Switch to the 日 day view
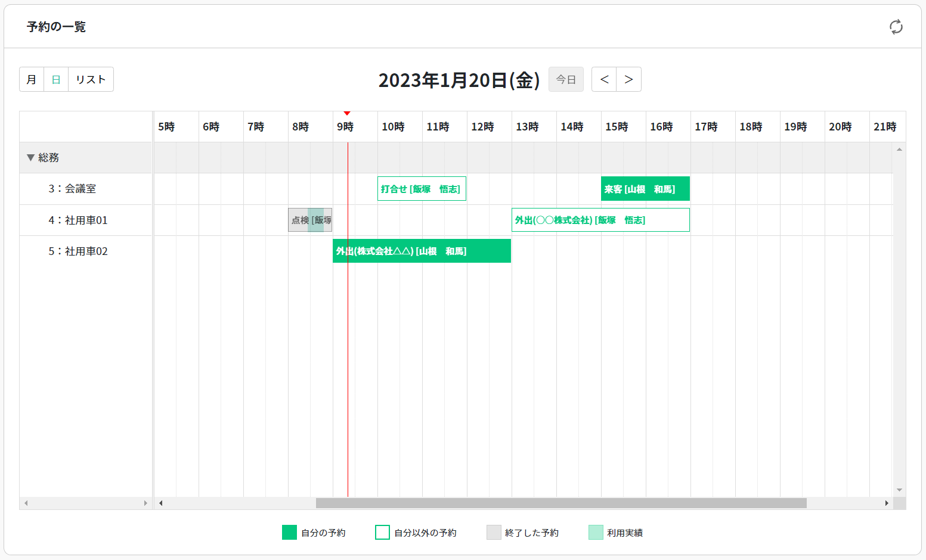926x560 pixels. pos(56,79)
